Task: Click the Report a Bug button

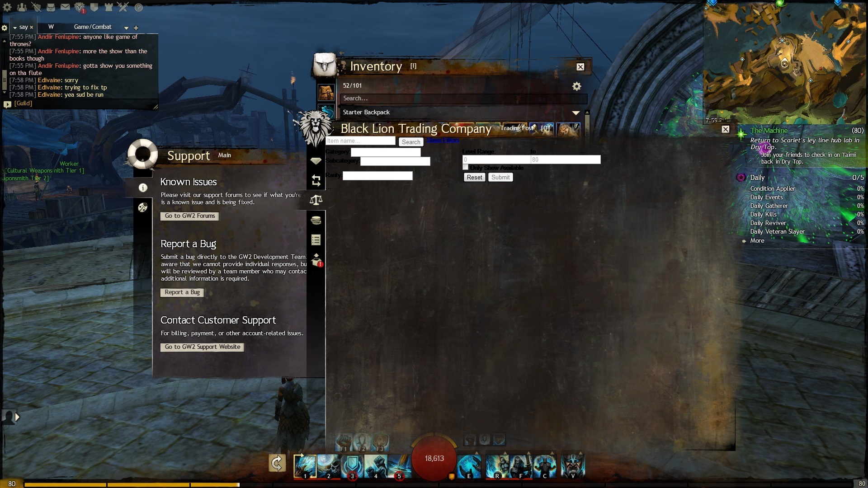Action: (182, 292)
